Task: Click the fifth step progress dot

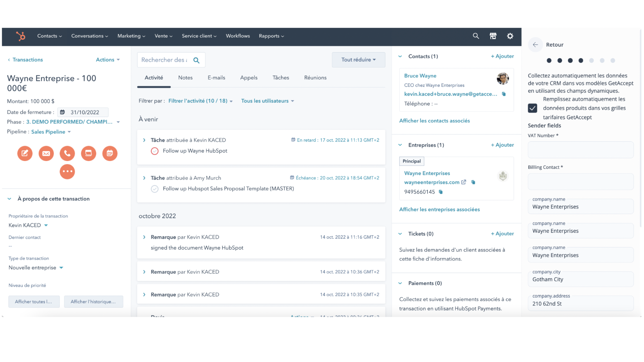Action: click(x=591, y=60)
